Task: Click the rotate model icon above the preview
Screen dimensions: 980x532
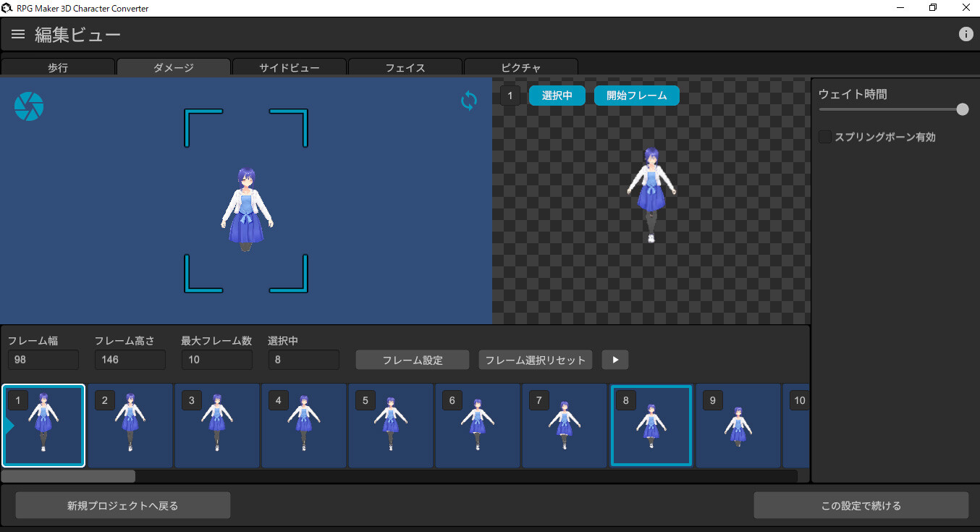Action: coord(468,101)
